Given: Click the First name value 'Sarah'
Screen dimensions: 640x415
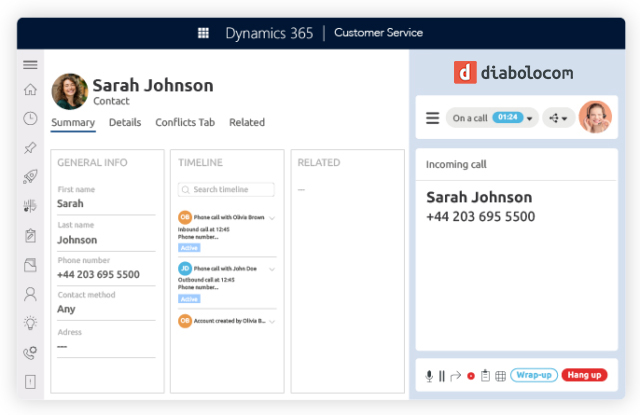Looking at the screenshot, I should point(70,203).
